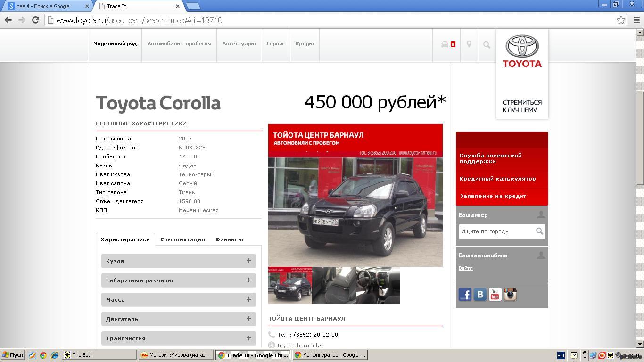Screen dimensions: 644x362
Task: Launch Internet Explorer from quick launch
Action: (55, 355)
